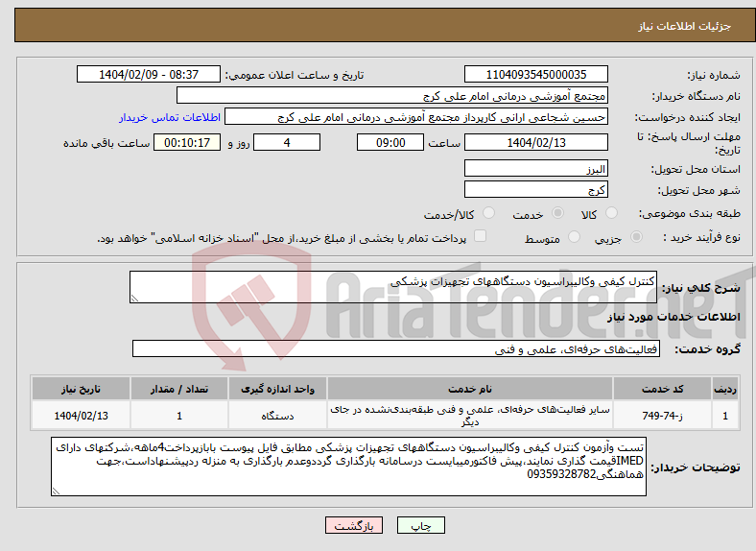Click the need date cell 1404/02/13 in table
756x551 pixels.
[81, 415]
